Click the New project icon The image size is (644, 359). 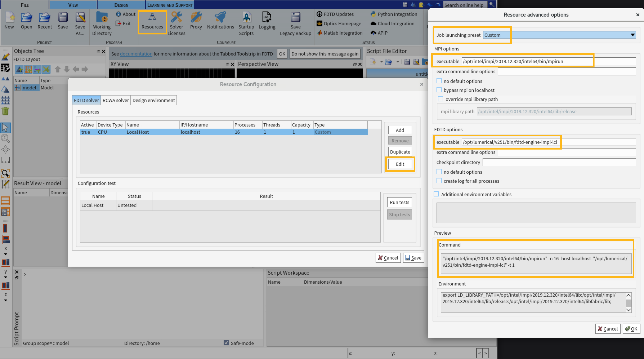point(9,20)
